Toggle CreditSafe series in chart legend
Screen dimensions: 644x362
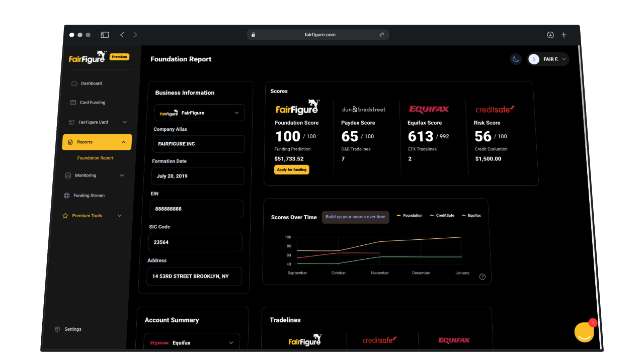[442, 215]
